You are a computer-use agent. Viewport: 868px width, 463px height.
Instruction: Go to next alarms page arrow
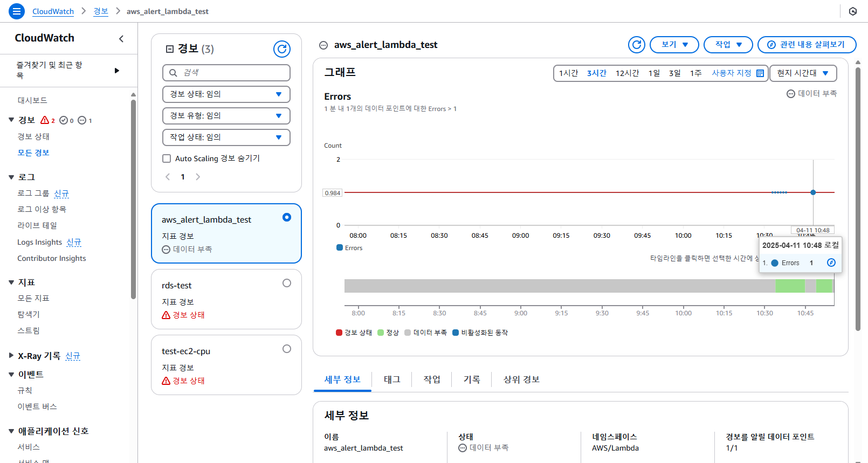(x=198, y=177)
